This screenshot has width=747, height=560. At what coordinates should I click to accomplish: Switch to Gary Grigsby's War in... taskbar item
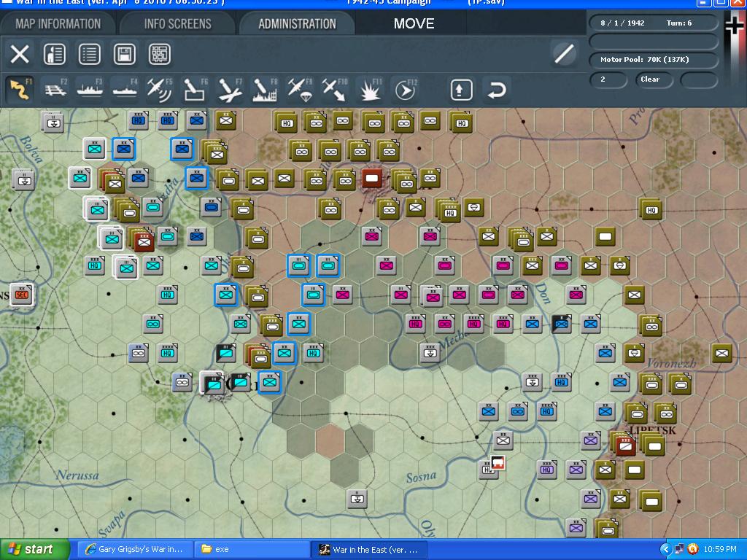[x=135, y=549]
